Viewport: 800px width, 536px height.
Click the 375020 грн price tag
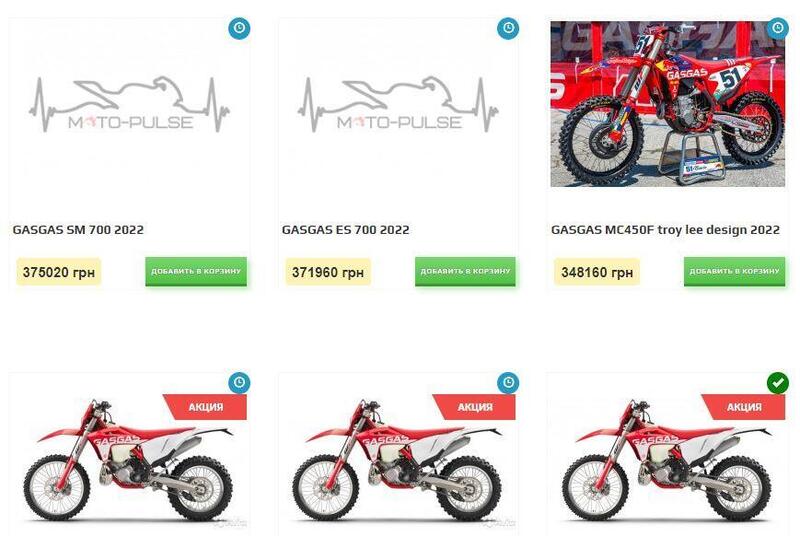[x=59, y=272]
